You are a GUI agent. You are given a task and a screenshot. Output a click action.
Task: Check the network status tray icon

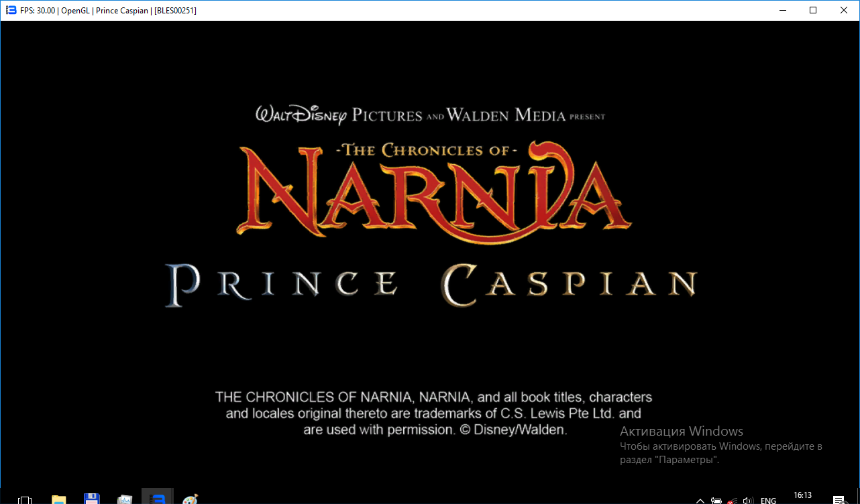[x=733, y=500]
